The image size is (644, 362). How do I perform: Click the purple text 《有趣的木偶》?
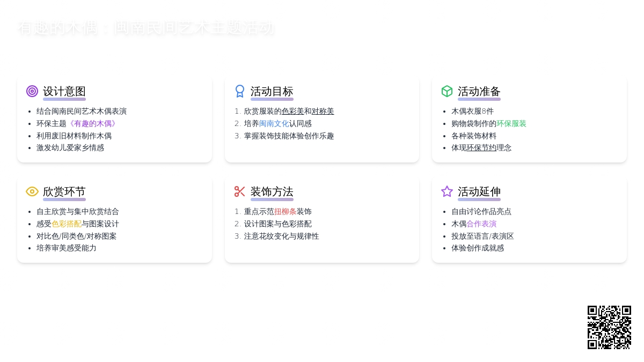click(x=93, y=123)
